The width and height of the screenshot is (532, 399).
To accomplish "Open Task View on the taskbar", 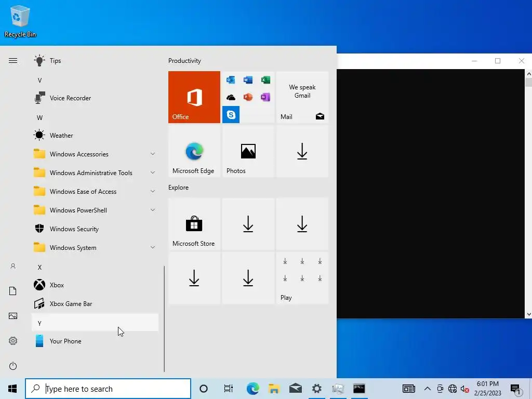I will 229,389.
